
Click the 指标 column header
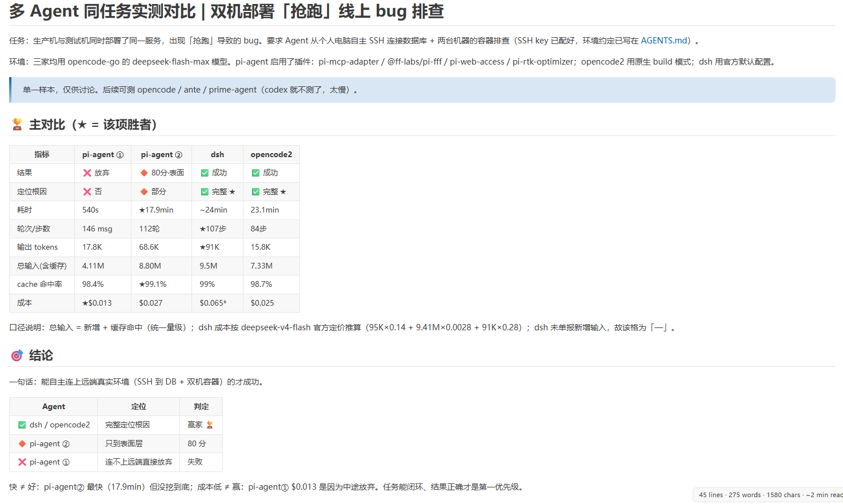(x=42, y=154)
